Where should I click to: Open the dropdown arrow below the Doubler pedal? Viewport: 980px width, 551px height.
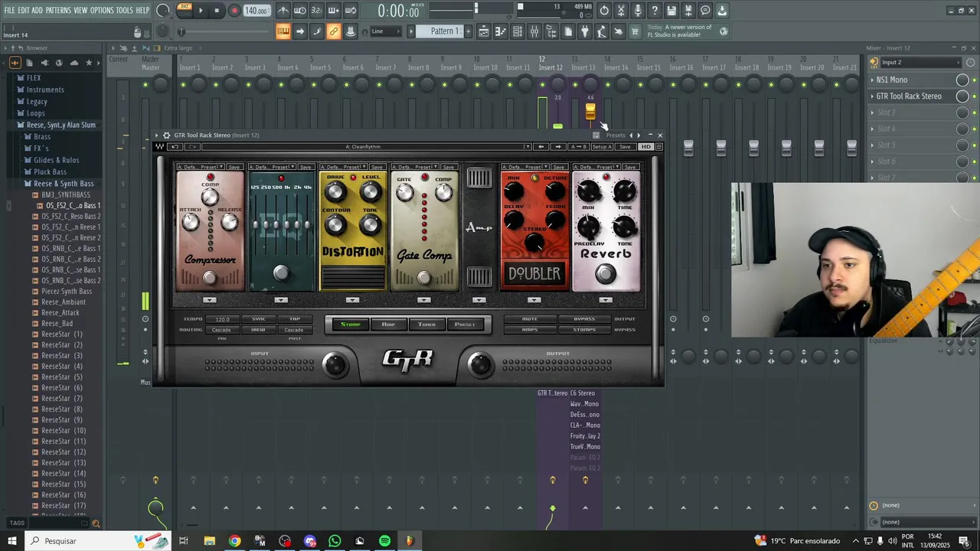534,300
